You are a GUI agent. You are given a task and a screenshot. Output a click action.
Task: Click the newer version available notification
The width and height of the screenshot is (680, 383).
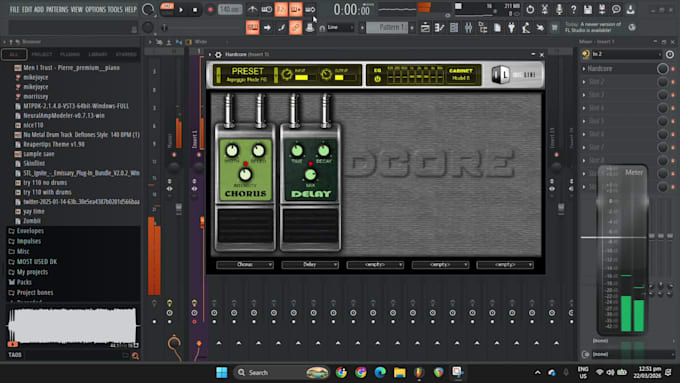[x=593, y=27]
